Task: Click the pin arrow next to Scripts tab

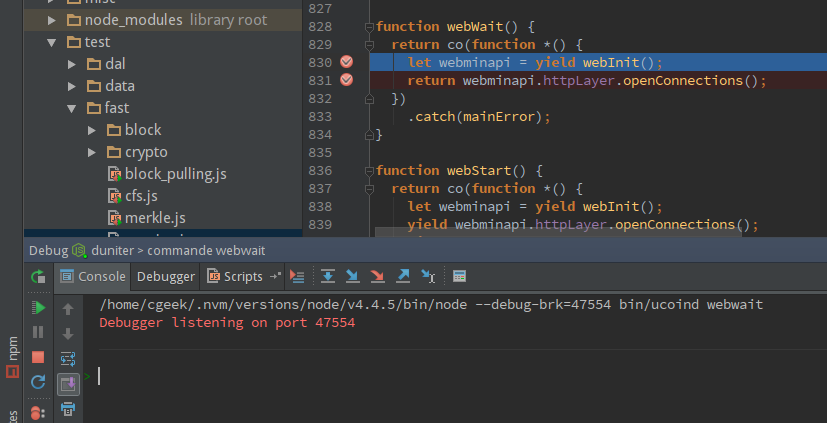Action: click(x=275, y=276)
